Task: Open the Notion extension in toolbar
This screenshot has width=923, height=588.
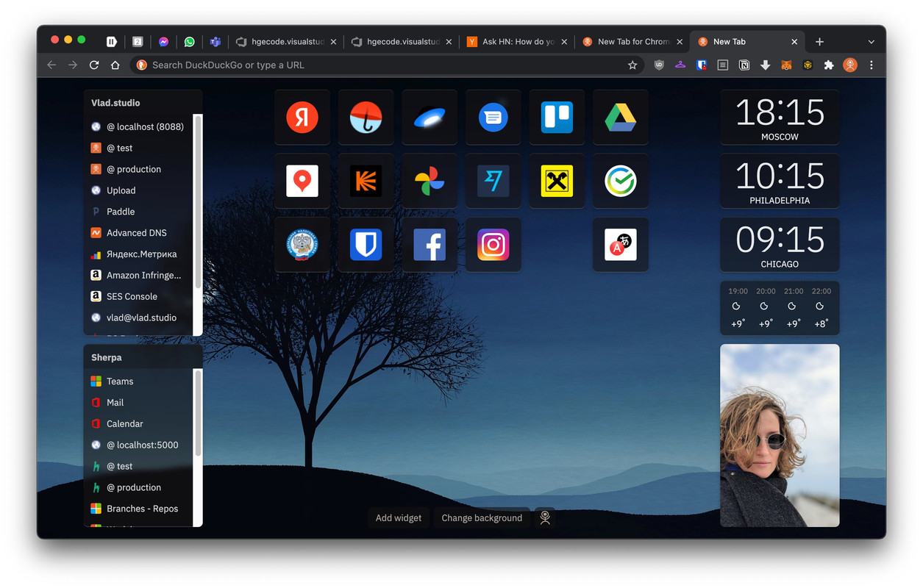Action: click(744, 65)
